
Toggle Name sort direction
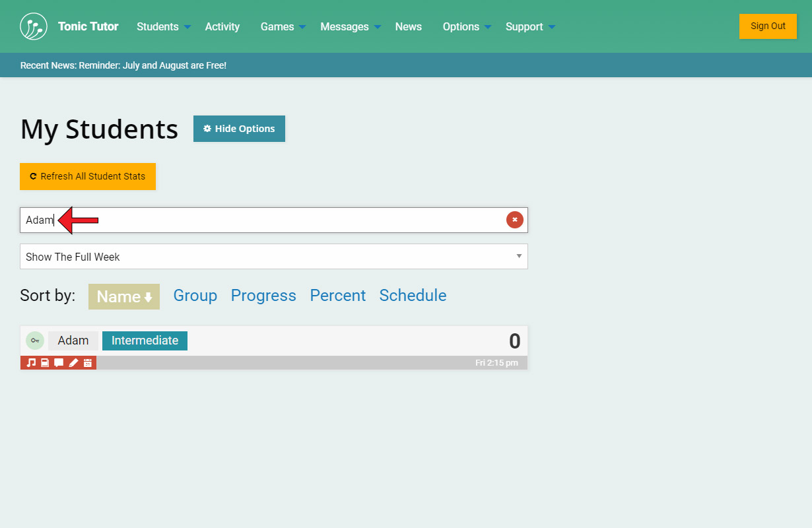point(124,296)
